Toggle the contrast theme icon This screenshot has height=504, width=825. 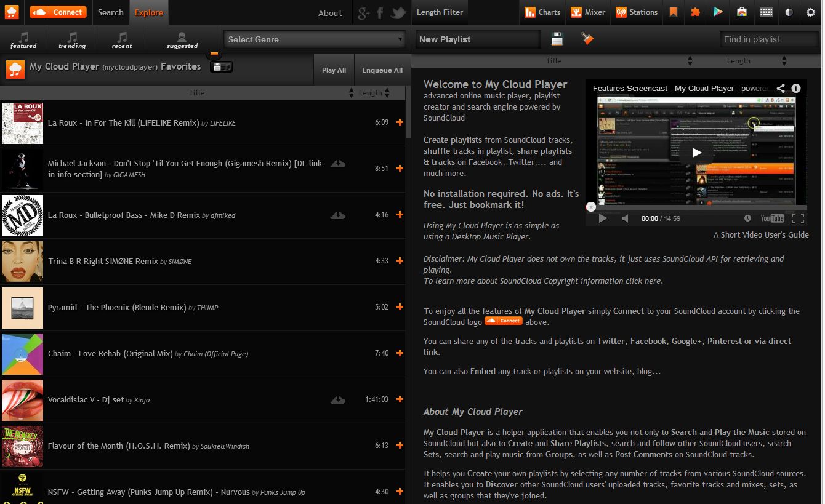tap(789, 12)
